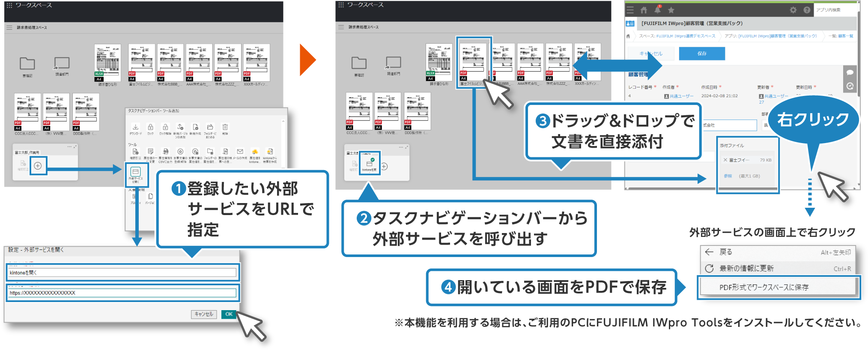Select 確認訂正 tool icon in tool-add dialog
The image size is (868, 350).
(135, 152)
